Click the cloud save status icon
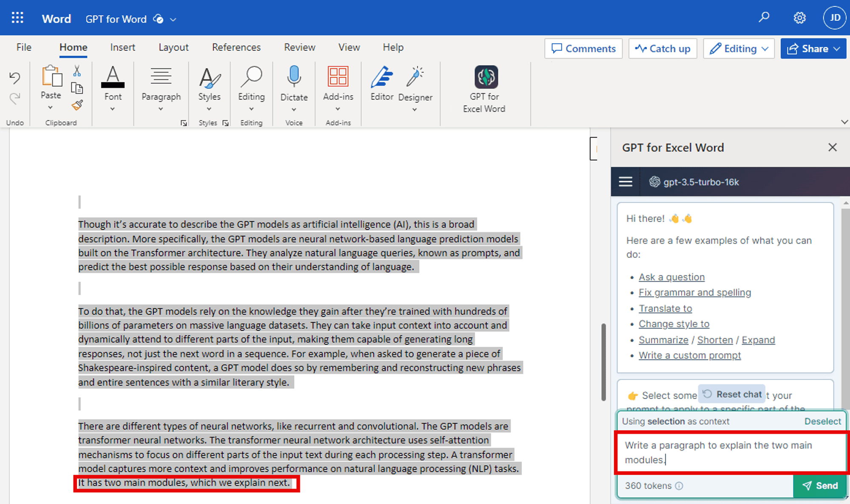850x504 pixels. click(158, 19)
